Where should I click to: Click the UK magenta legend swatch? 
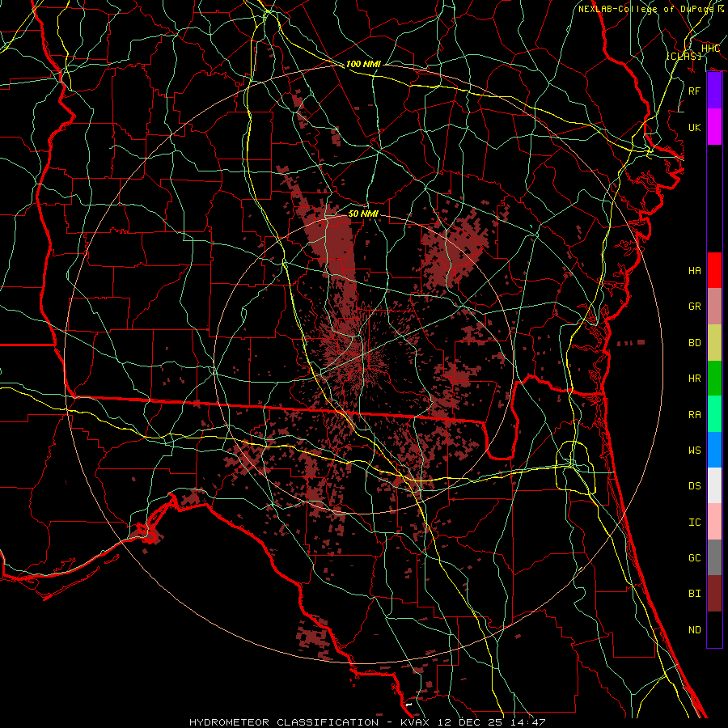(714, 127)
